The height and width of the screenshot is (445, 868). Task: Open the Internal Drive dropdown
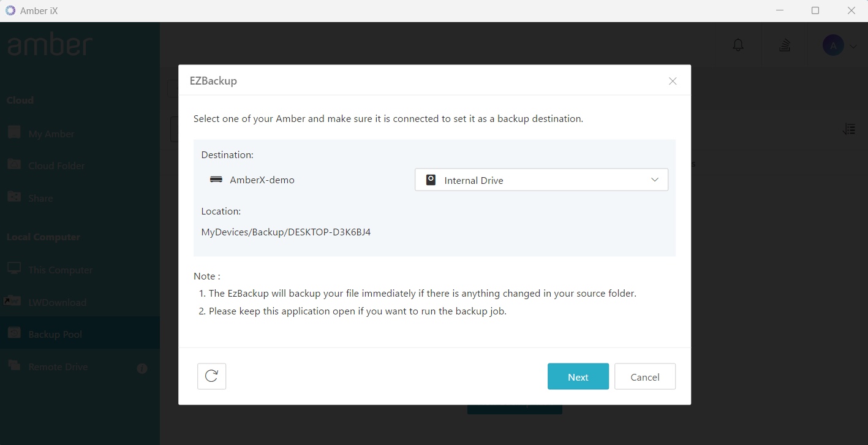542,180
